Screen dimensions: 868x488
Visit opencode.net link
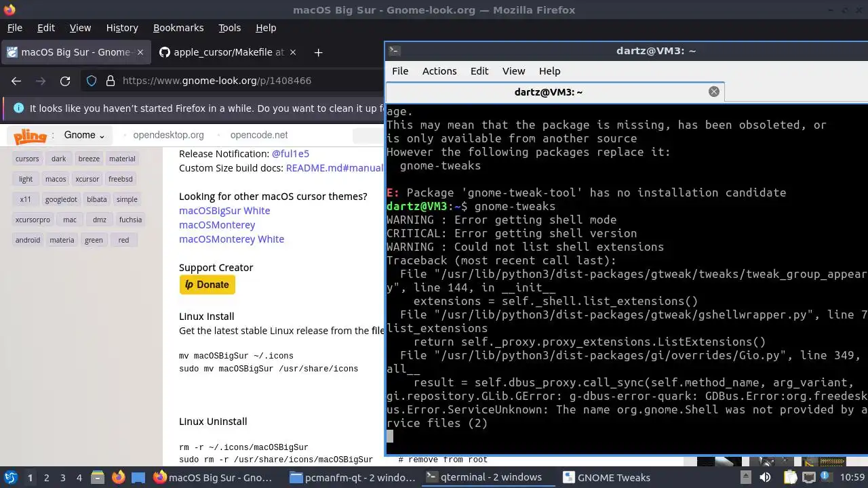[259, 135]
